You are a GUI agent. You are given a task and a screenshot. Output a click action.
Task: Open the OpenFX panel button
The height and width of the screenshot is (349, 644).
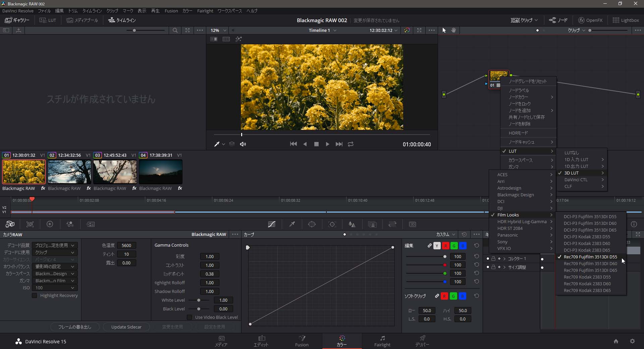click(590, 20)
